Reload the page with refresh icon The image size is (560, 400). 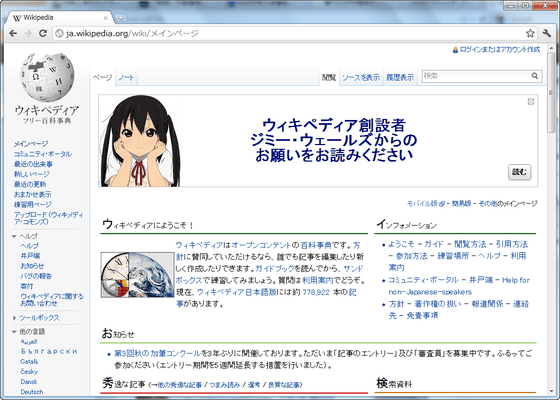(x=43, y=33)
